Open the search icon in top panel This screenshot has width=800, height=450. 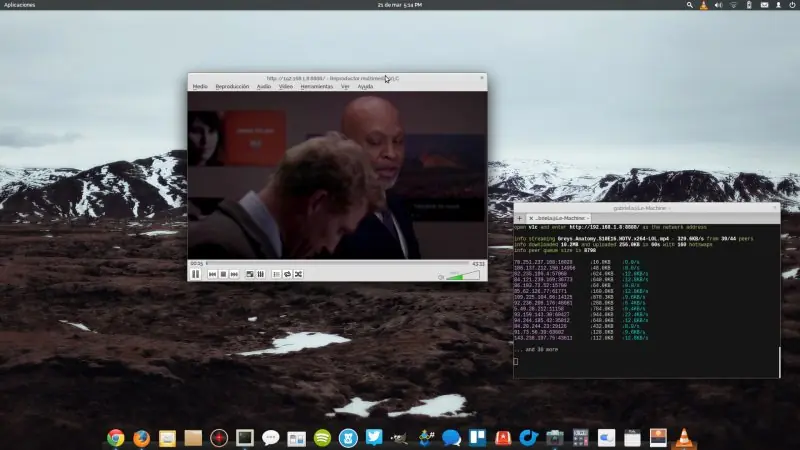coord(689,5)
